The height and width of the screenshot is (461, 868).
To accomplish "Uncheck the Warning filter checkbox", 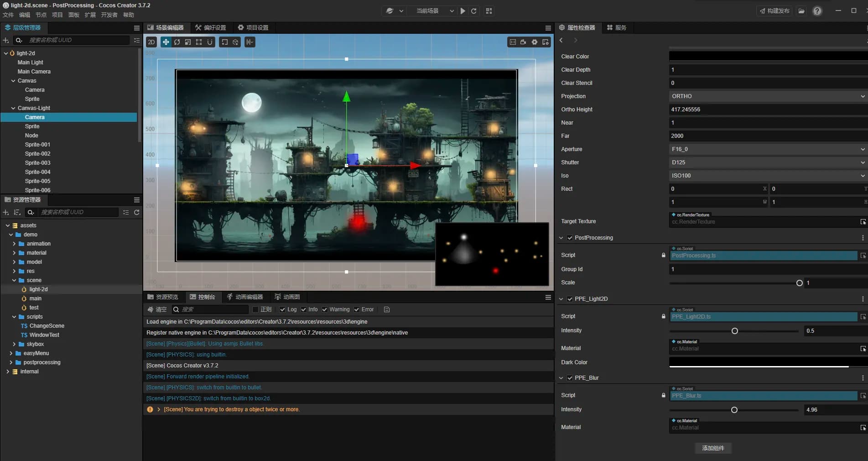I will (x=325, y=309).
